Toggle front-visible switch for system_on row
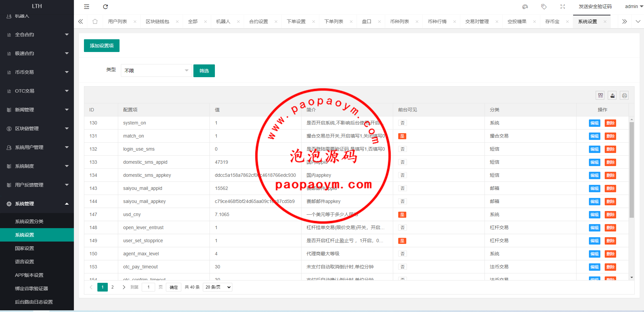 point(402,123)
